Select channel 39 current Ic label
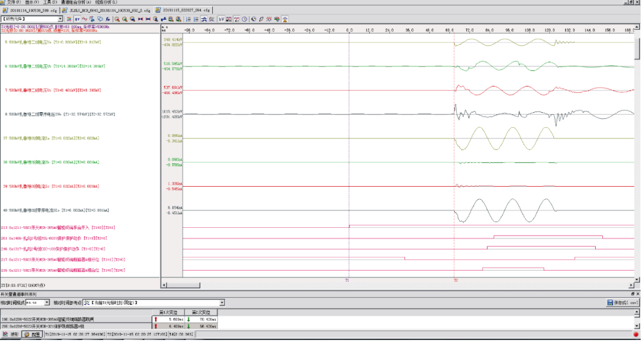Viewport: 644px width, 343px height. click(x=51, y=187)
